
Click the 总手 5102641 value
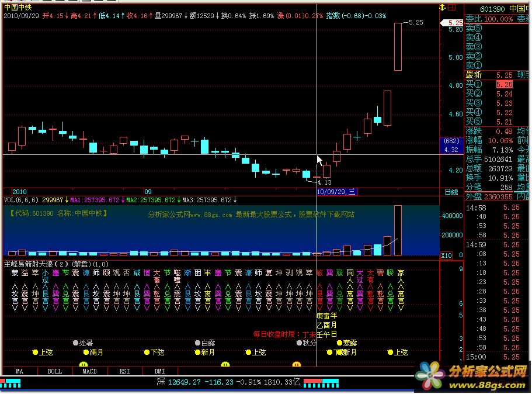coord(498,160)
